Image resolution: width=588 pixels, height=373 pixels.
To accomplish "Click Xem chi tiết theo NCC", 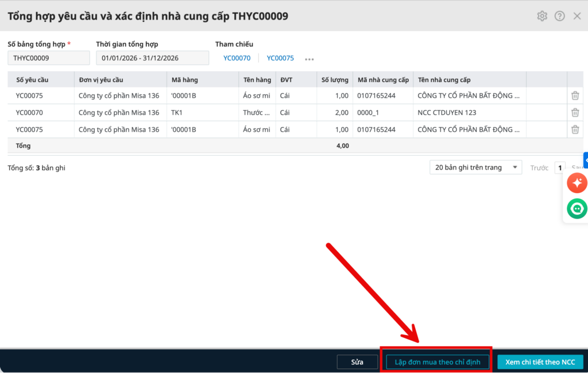I will pyautogui.click(x=540, y=362).
